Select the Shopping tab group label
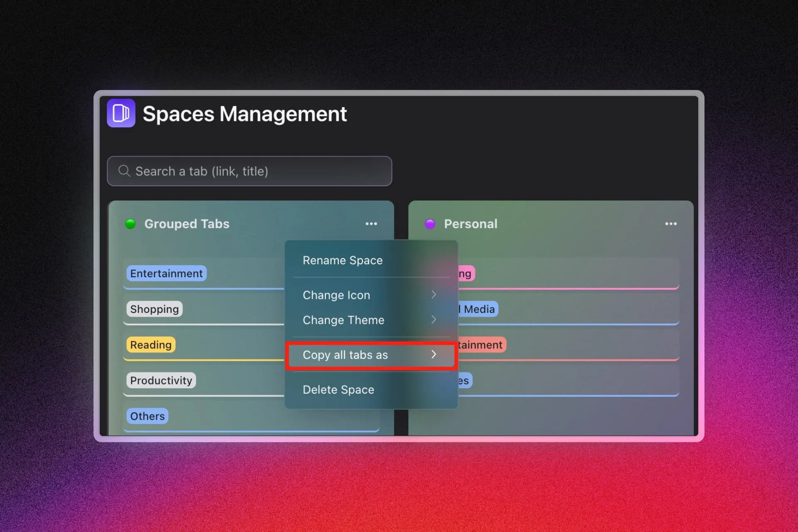 (154, 309)
